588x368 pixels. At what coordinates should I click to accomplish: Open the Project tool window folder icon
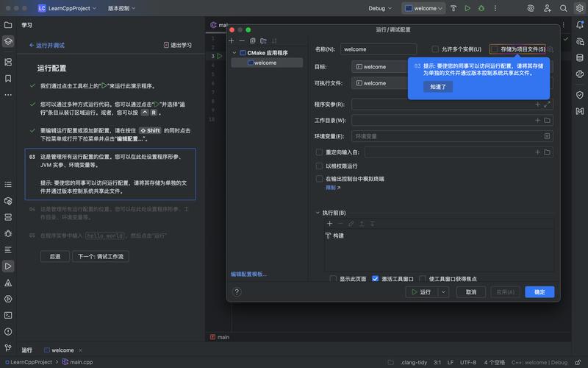coord(8,25)
